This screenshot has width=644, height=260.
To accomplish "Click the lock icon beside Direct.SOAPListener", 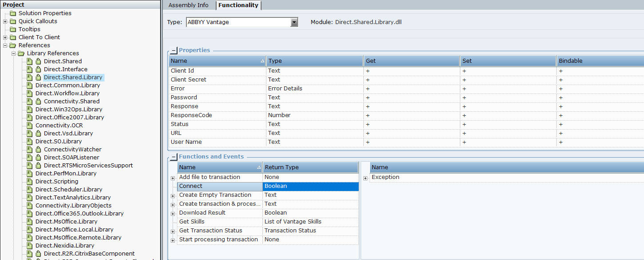I will tap(38, 158).
